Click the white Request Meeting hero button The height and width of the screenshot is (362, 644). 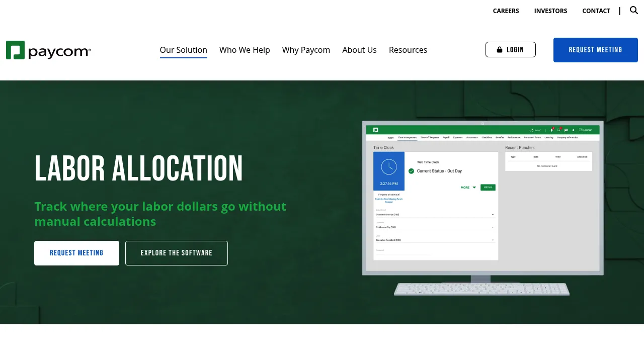point(76,253)
